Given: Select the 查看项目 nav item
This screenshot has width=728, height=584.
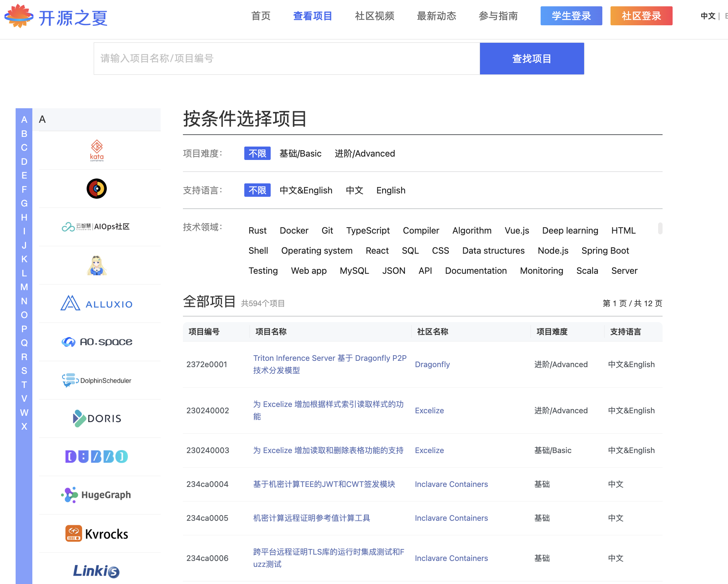Looking at the screenshot, I should point(313,16).
